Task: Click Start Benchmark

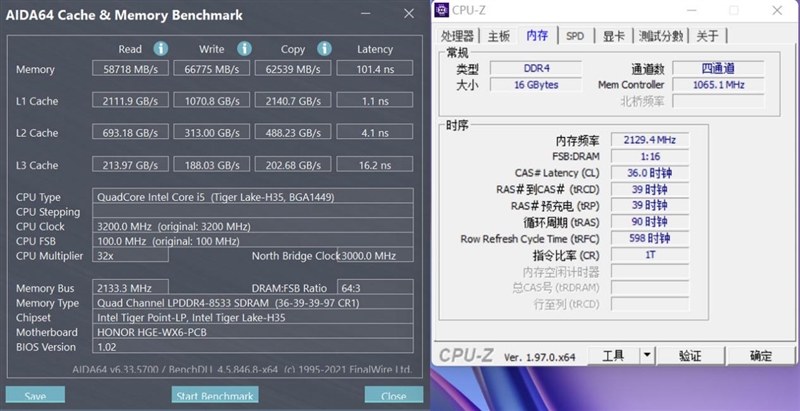Action: pos(215,395)
